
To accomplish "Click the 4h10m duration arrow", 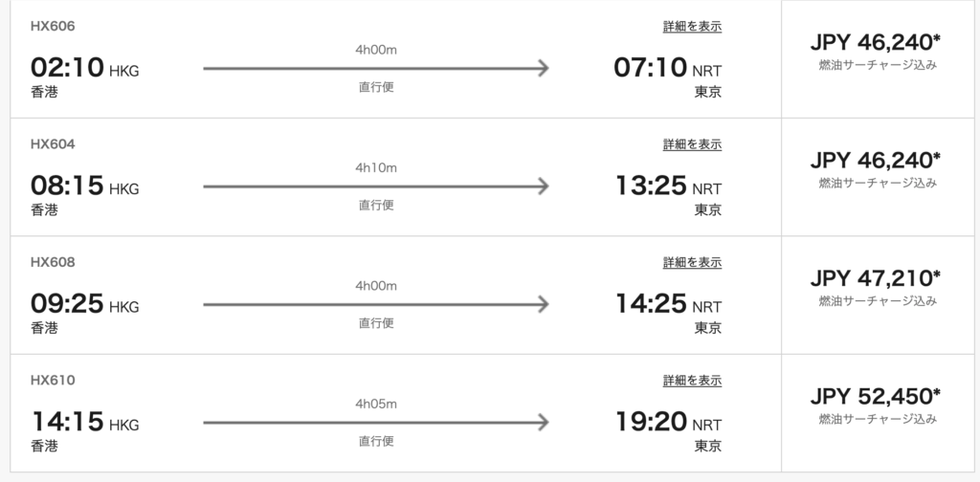I will [375, 186].
